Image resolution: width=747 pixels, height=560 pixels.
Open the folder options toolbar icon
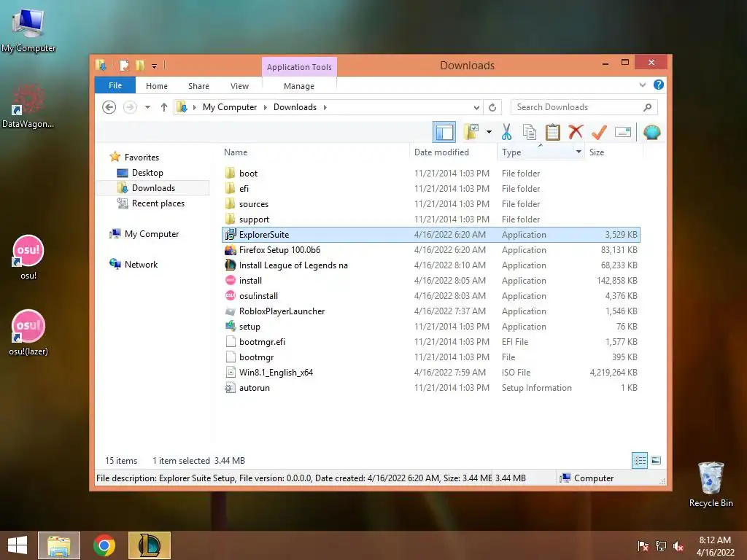472,132
